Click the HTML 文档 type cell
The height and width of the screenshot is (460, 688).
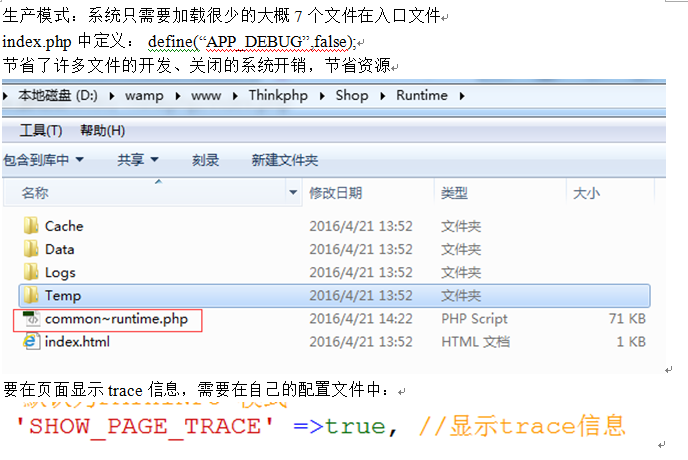click(x=476, y=341)
